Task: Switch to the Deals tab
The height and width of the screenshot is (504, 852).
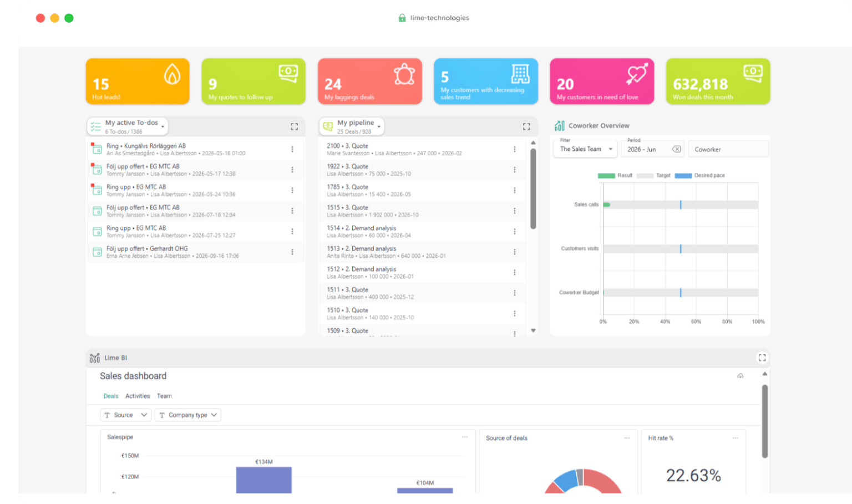Action: pyautogui.click(x=111, y=396)
